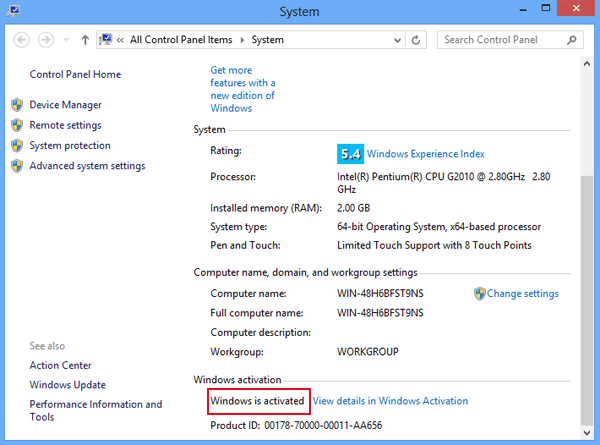The height and width of the screenshot is (445, 600).
Task: Go up one level with the up arrow
Action: click(x=85, y=40)
